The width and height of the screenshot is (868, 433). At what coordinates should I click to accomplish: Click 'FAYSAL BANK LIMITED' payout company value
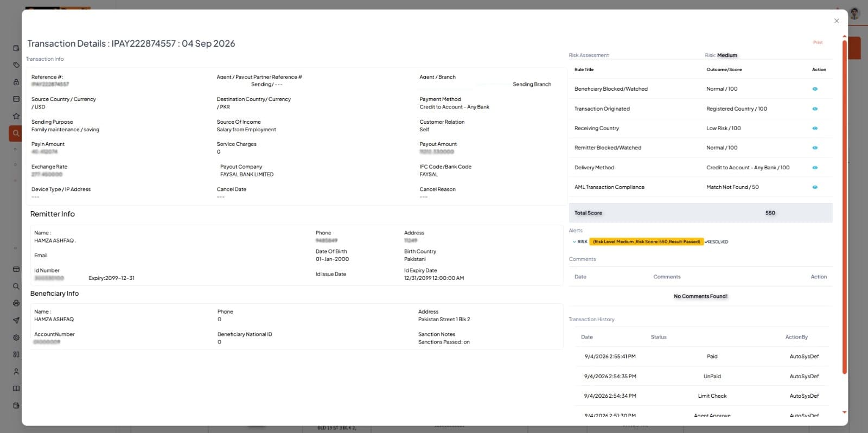tap(247, 175)
